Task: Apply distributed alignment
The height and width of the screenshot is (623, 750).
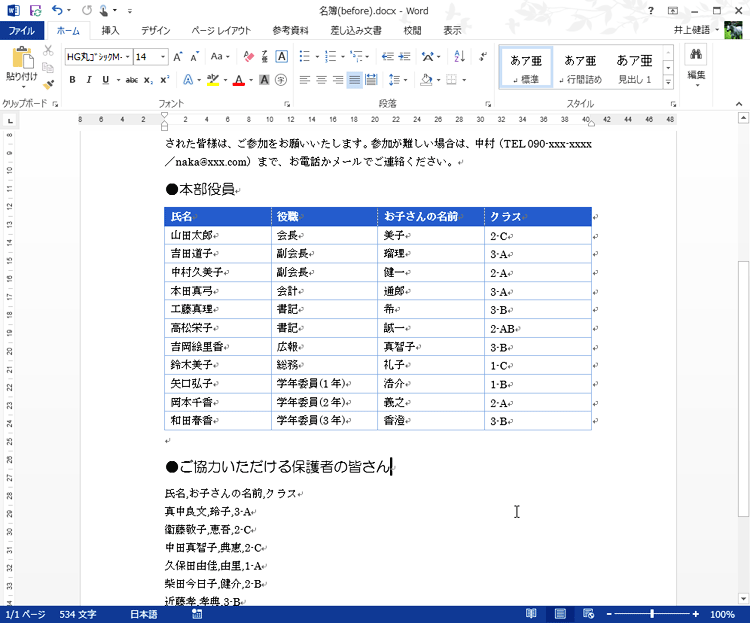Action: coord(371,80)
